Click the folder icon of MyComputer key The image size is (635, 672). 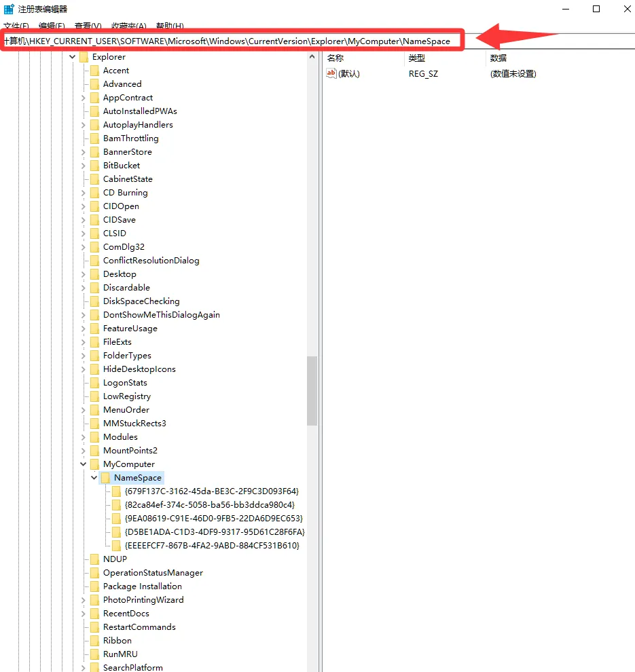click(x=95, y=464)
